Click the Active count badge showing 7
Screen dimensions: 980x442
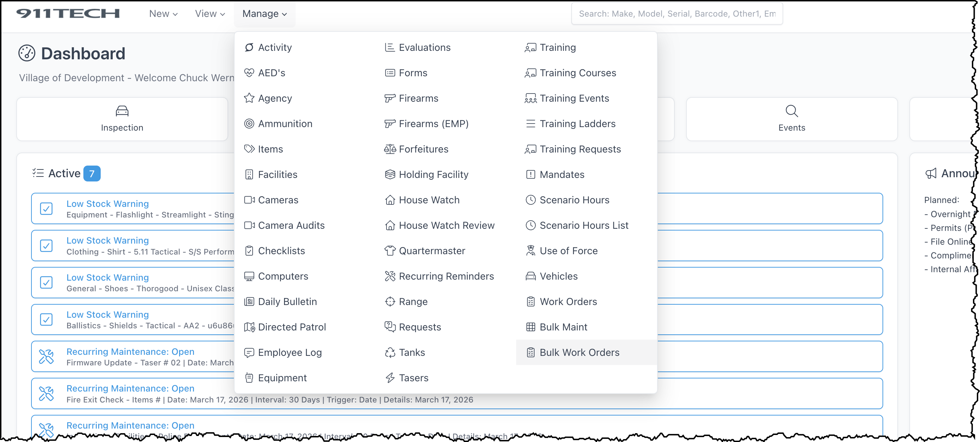coord(92,174)
